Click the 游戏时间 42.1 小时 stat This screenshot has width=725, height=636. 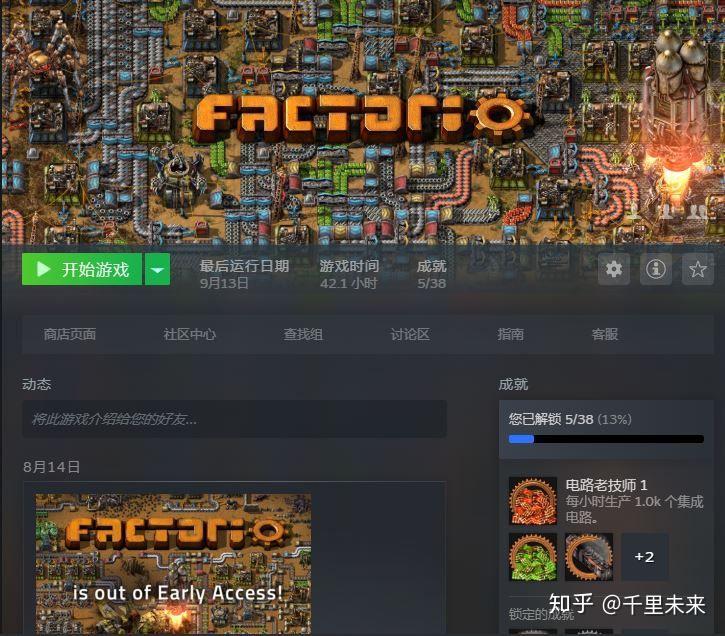coord(349,274)
